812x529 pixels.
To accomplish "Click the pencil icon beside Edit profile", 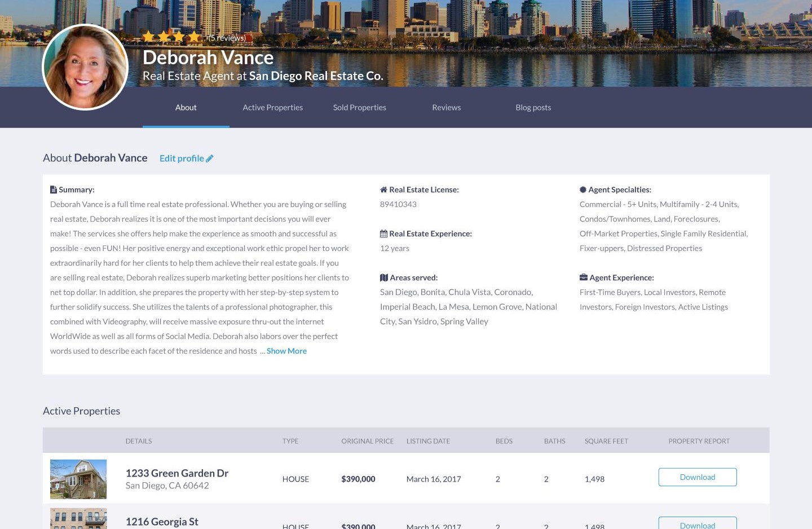I will pyautogui.click(x=210, y=158).
